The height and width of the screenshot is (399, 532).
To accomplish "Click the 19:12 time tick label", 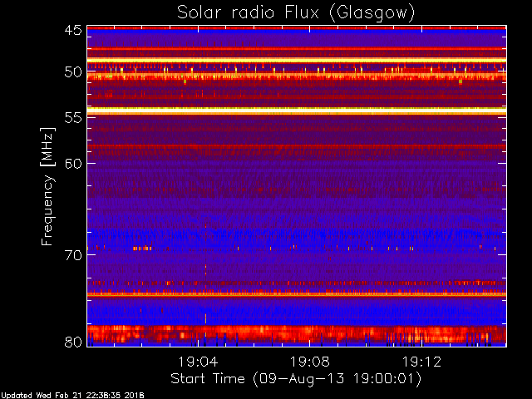I will [x=421, y=362].
